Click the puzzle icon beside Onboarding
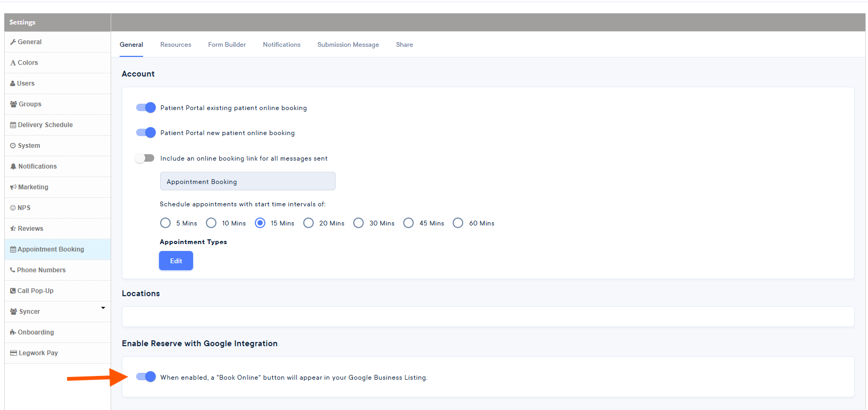Image resolution: width=868 pixels, height=410 pixels. coord(13,332)
